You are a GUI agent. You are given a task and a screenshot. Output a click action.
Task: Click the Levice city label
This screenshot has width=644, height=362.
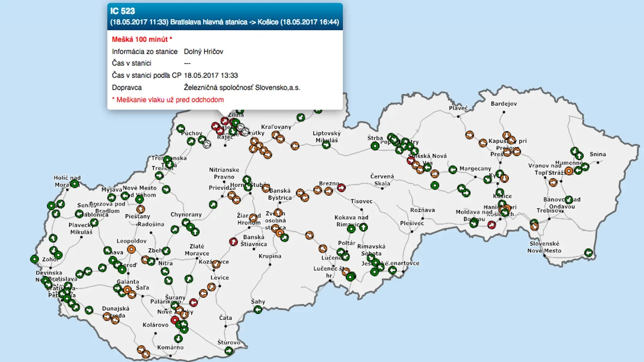point(220,278)
